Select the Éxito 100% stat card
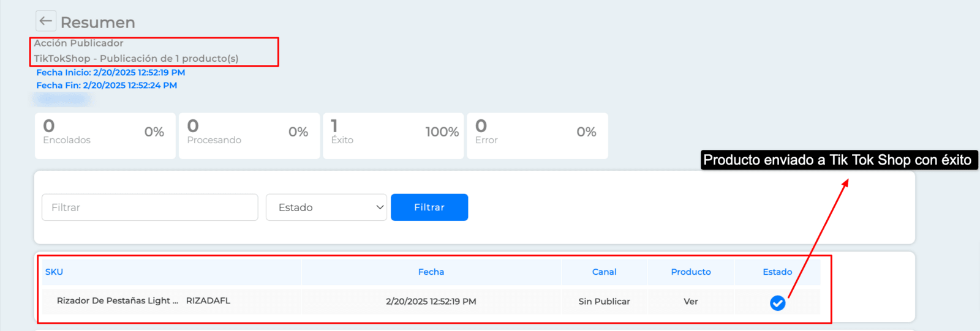Image resolution: width=980 pixels, height=331 pixels. [x=393, y=136]
